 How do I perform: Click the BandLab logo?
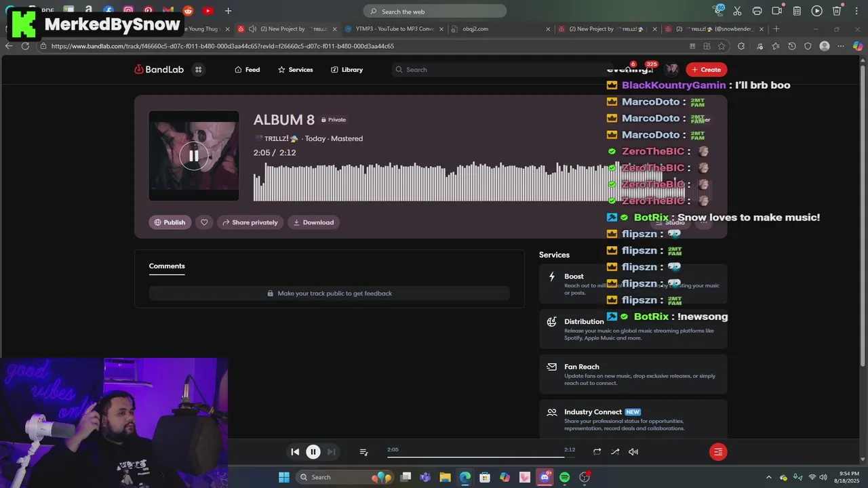click(160, 70)
